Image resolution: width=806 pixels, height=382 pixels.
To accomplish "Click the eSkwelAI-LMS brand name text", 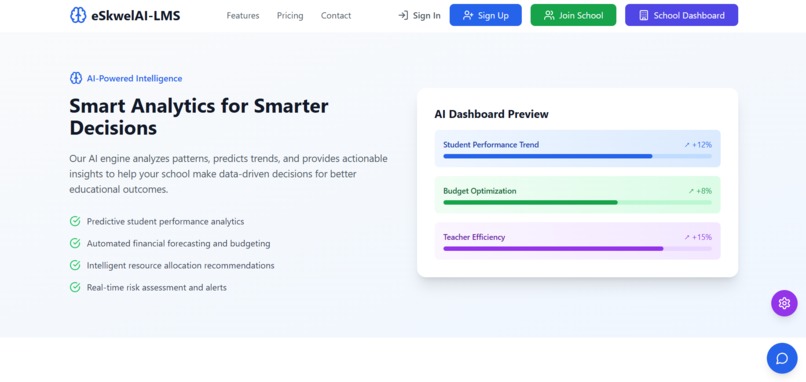I will click(136, 15).
